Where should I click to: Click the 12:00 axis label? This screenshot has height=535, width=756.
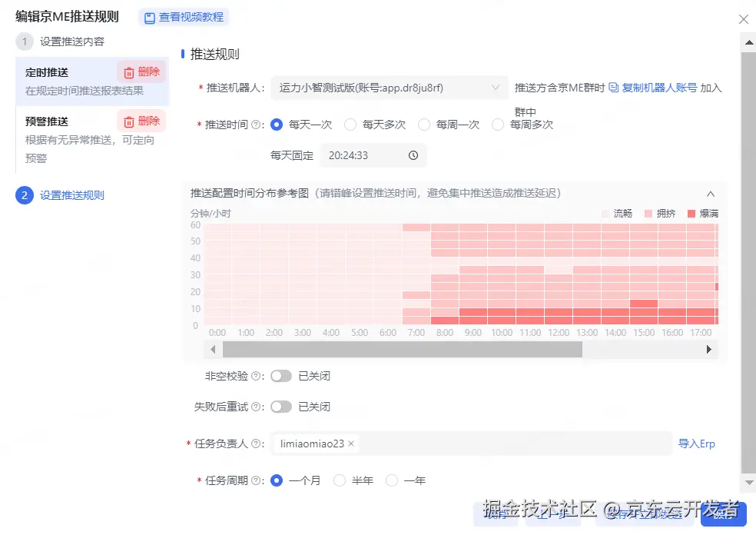point(559,333)
